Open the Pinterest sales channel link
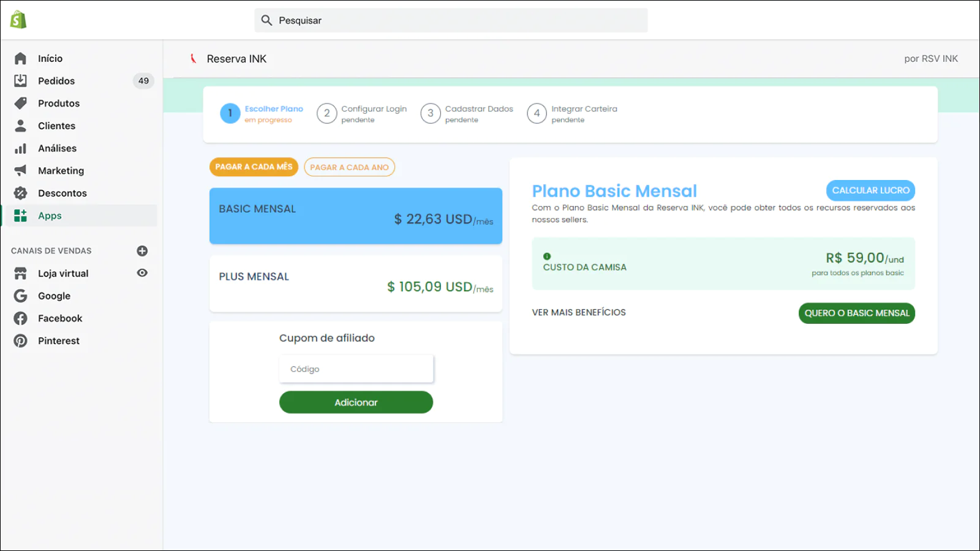 pyautogui.click(x=59, y=340)
